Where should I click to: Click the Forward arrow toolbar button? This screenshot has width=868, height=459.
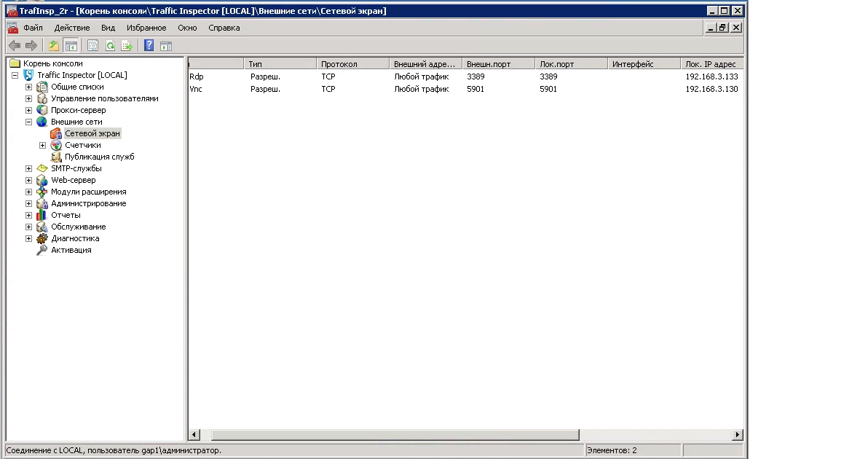[x=31, y=46]
